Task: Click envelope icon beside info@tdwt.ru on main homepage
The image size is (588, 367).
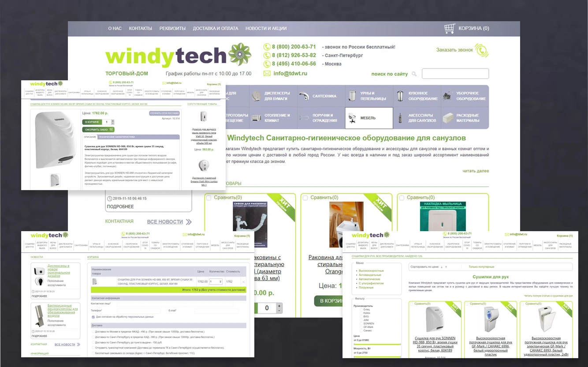Action: tap(267, 73)
